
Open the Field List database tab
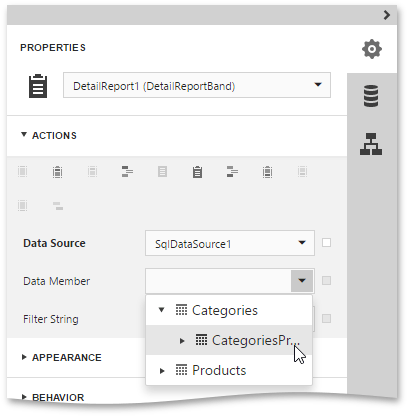(371, 96)
